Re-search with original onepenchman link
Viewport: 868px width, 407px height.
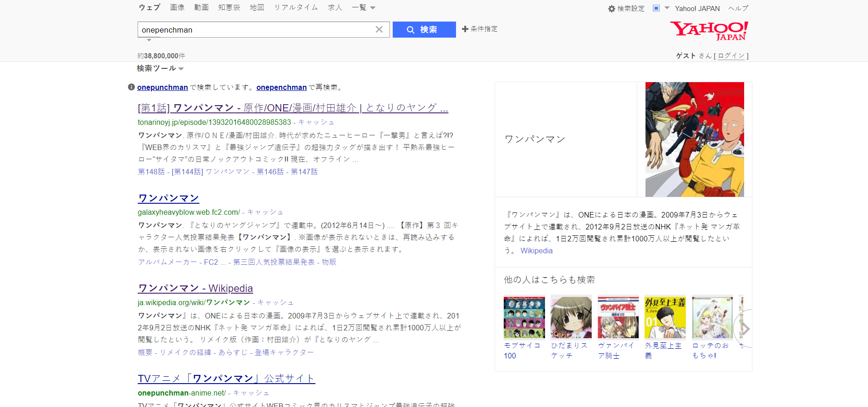tap(281, 87)
